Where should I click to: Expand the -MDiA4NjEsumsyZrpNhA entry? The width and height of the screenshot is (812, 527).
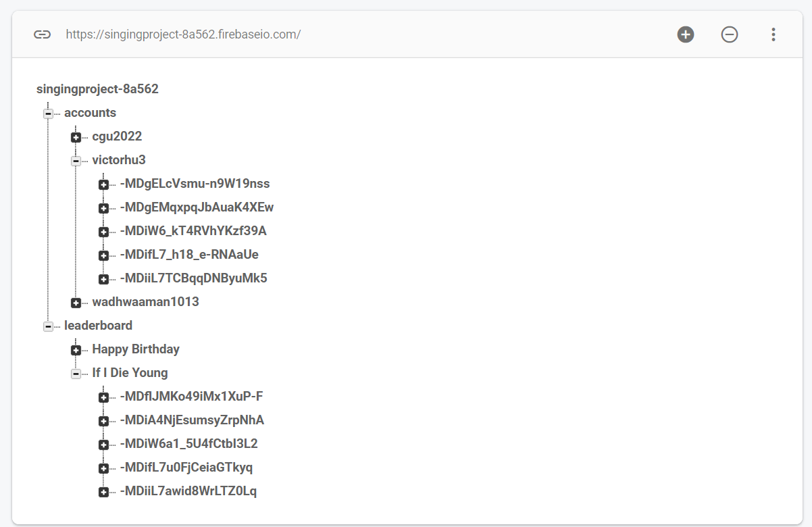pos(103,421)
